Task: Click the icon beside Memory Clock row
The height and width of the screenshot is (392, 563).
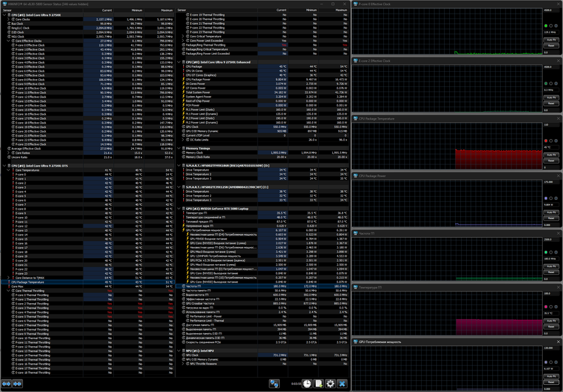Action: coord(184,152)
